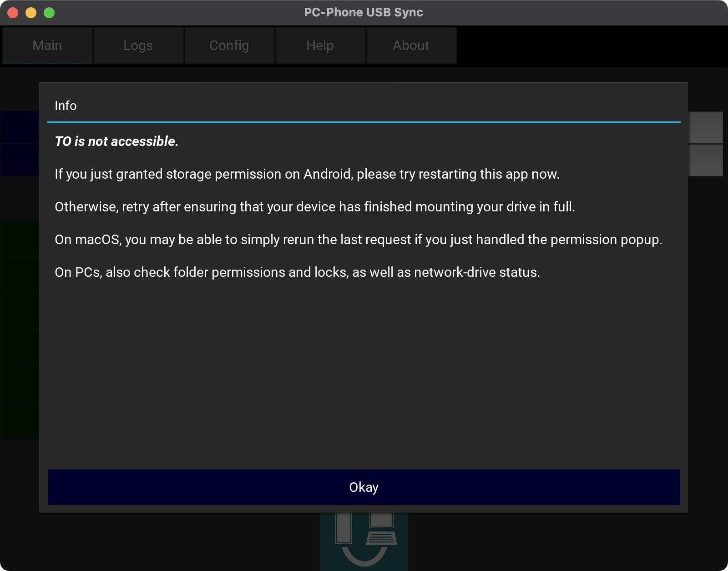Viewport: 728px width, 571px height.
Task: Click the window title "PC-Phone USB Sync"
Action: click(364, 12)
